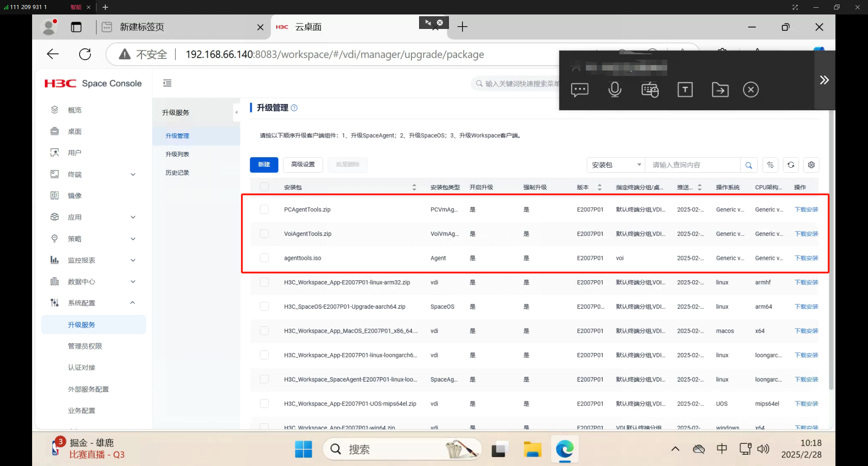
Task: Expand the 应用 sidebar menu
Action: [133, 217]
